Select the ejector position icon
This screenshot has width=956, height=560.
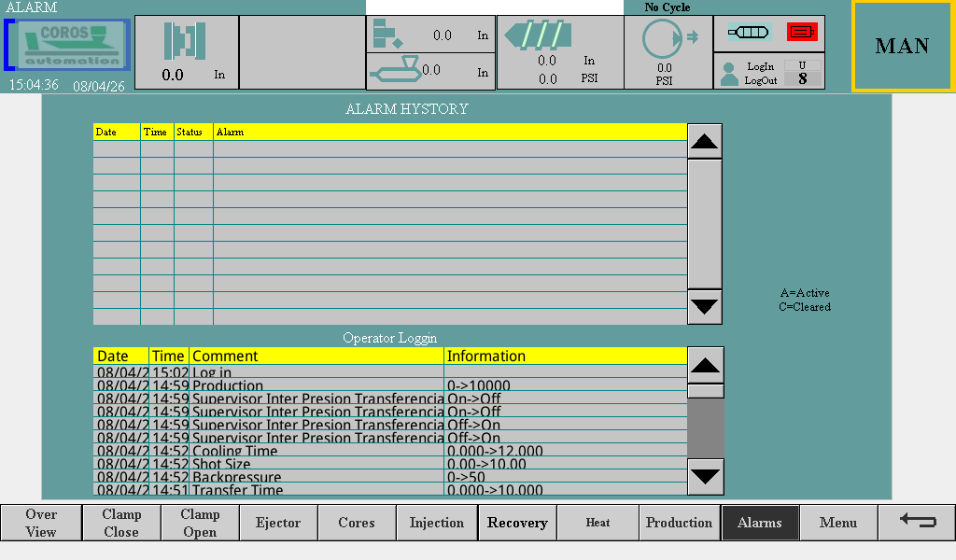pyautogui.click(x=387, y=35)
